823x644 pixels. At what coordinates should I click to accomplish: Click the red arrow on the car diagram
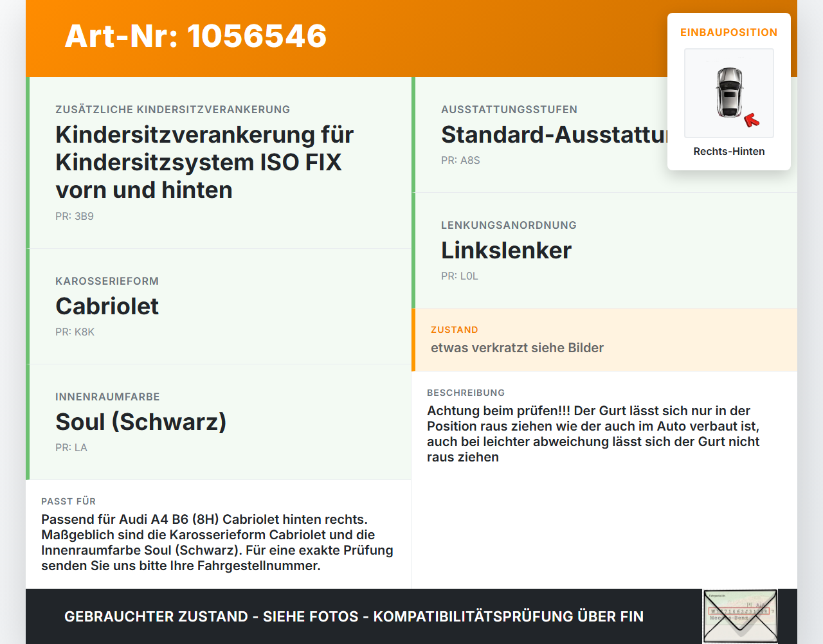click(752, 120)
